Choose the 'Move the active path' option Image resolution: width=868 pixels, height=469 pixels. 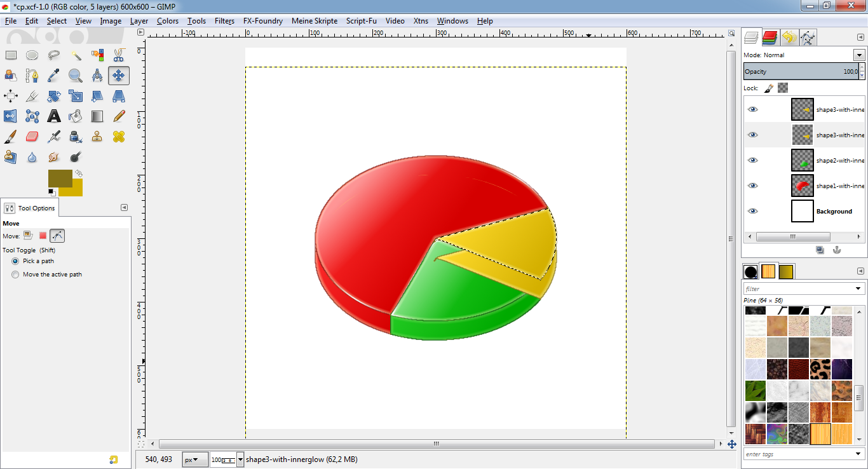[x=15, y=275]
